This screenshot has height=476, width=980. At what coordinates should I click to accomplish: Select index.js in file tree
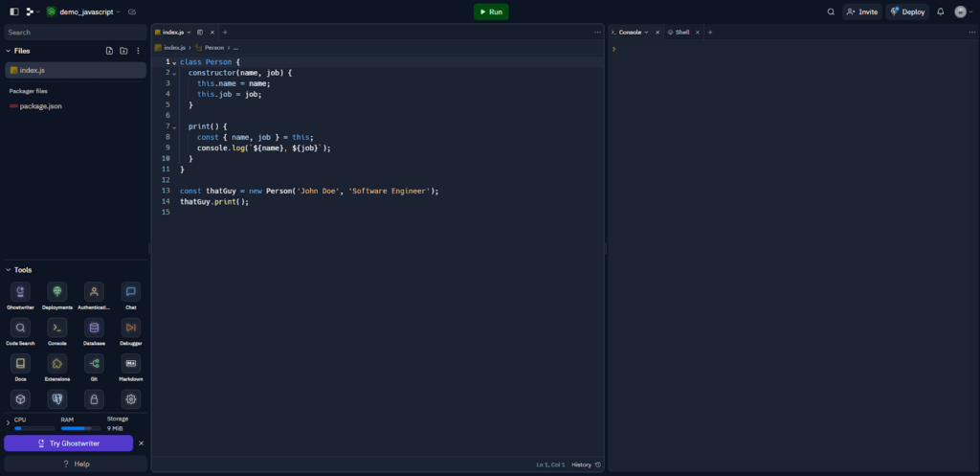[75, 70]
